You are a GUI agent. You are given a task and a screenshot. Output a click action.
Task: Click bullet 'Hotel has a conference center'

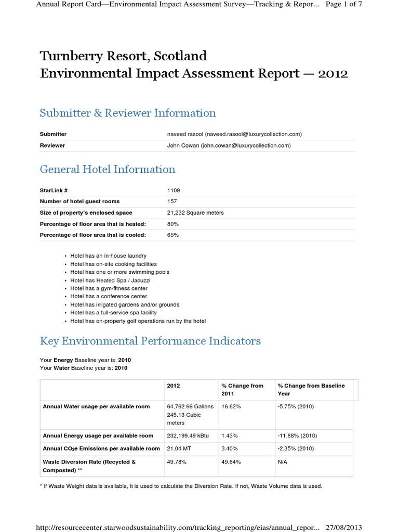109,296
